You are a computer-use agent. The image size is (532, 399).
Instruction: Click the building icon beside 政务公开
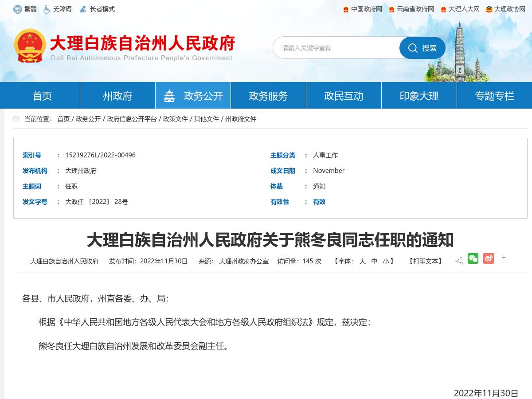coord(170,95)
